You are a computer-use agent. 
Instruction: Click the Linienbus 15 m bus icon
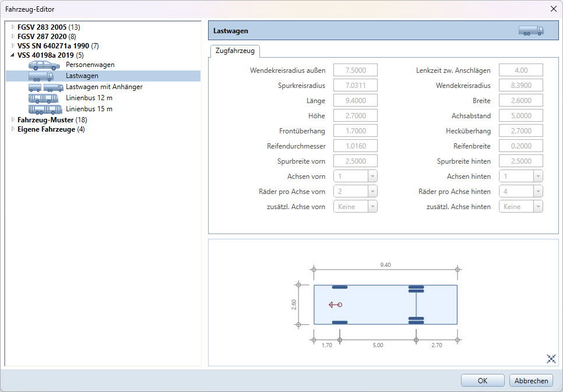point(45,109)
